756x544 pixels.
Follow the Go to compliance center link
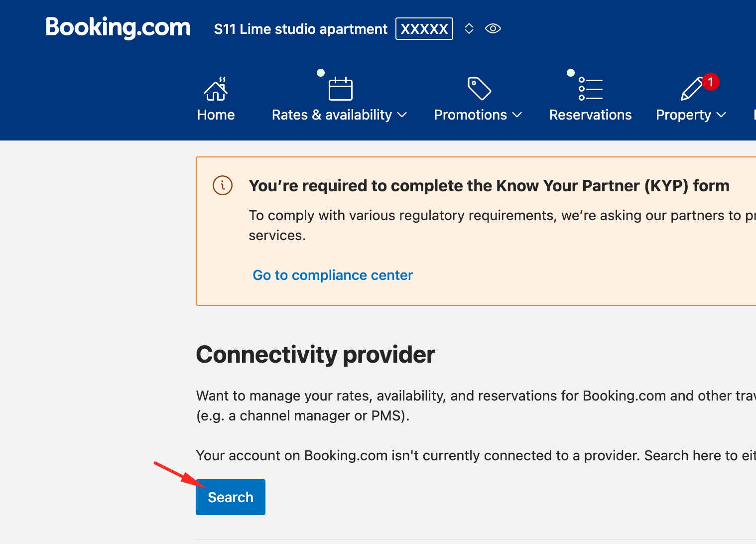click(x=333, y=275)
